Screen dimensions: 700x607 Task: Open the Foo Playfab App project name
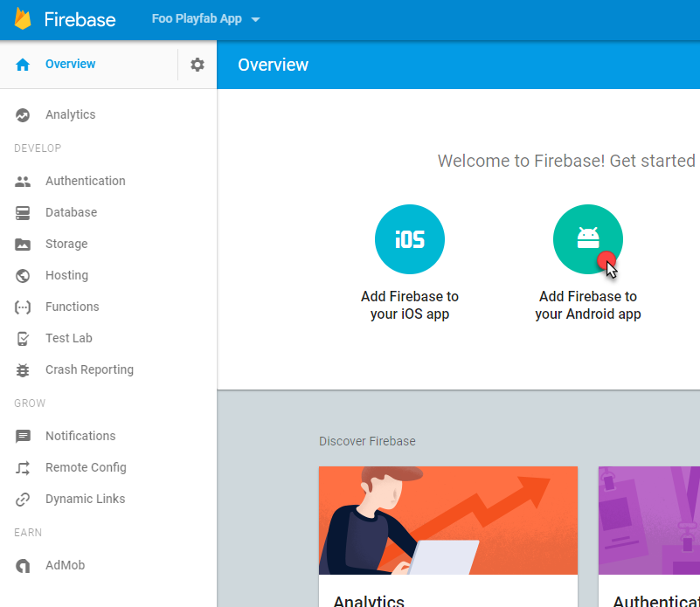[x=197, y=18]
